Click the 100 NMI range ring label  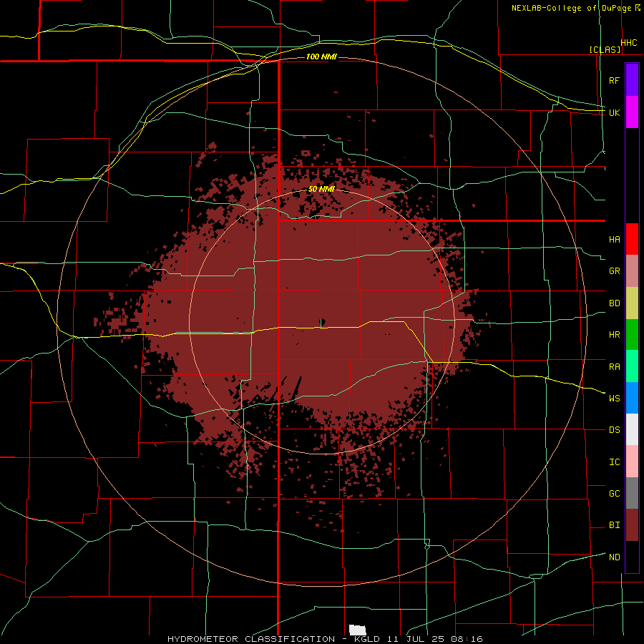coord(321,57)
